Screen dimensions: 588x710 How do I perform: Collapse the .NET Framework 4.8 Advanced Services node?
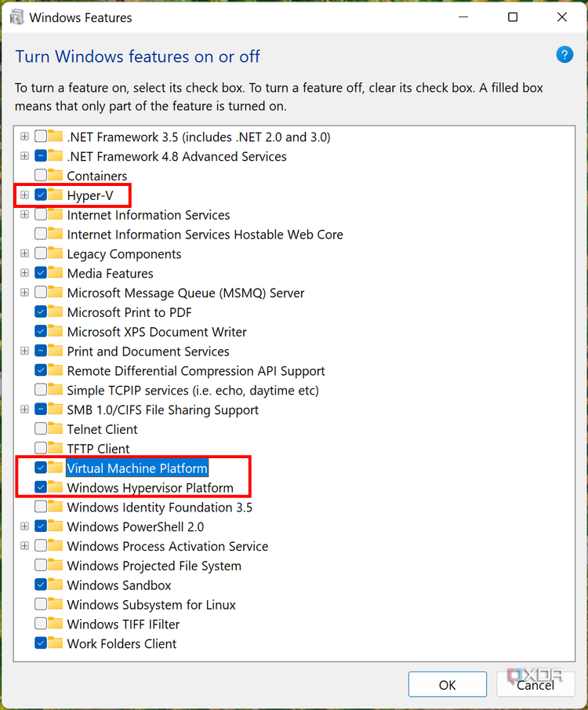pos(24,156)
